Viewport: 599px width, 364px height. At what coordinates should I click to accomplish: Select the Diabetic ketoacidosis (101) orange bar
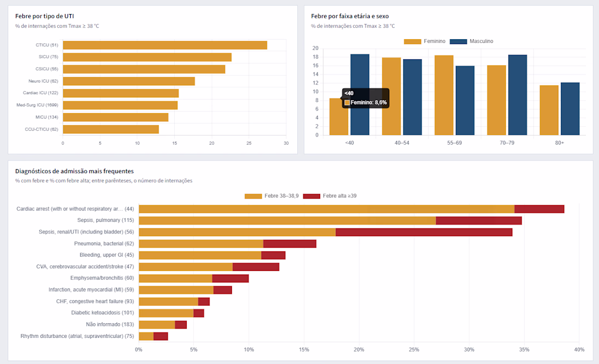[166, 313]
